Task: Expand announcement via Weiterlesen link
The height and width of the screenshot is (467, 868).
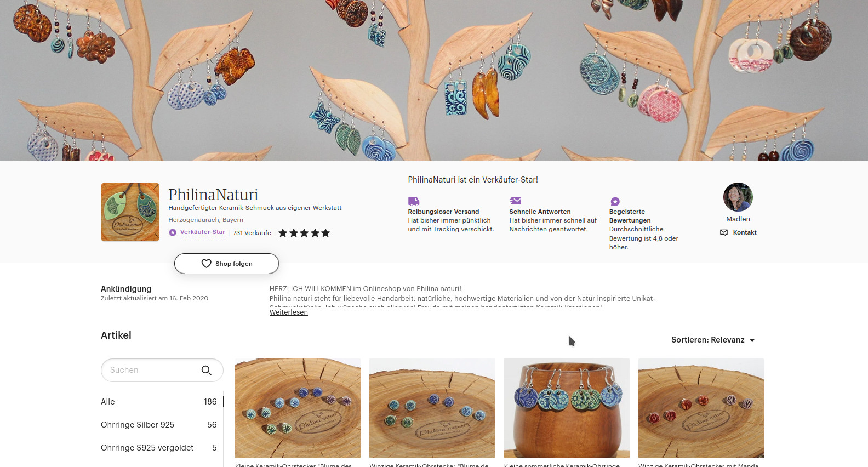Action: click(x=289, y=312)
